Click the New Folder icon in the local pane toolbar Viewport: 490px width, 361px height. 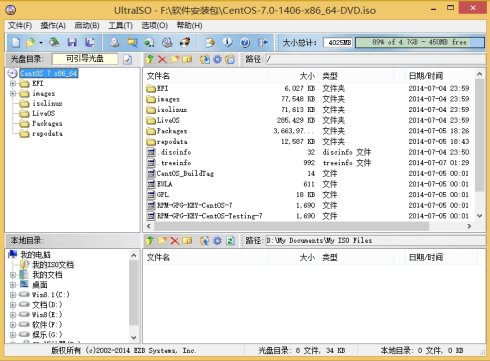pyautogui.click(x=162, y=240)
